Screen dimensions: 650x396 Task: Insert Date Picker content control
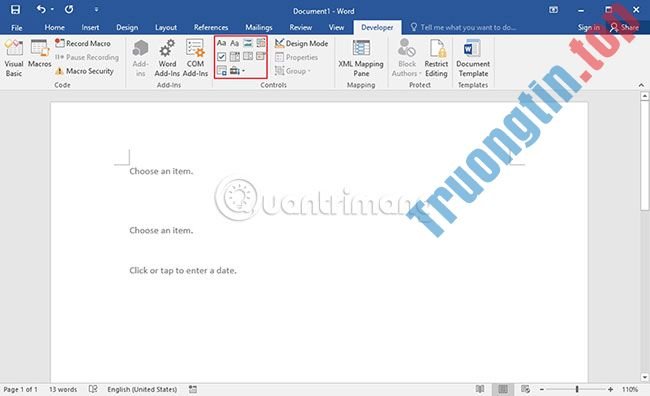coord(261,57)
